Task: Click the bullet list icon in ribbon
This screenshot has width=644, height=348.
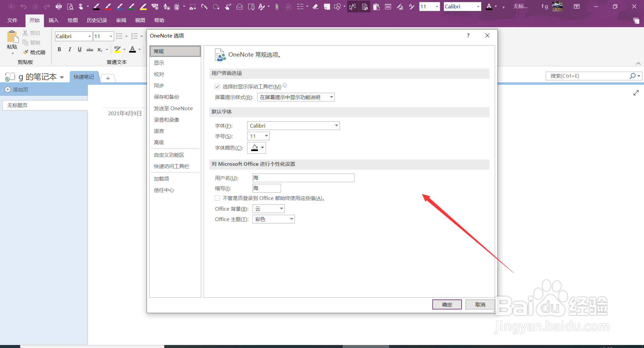Action: click(x=119, y=36)
